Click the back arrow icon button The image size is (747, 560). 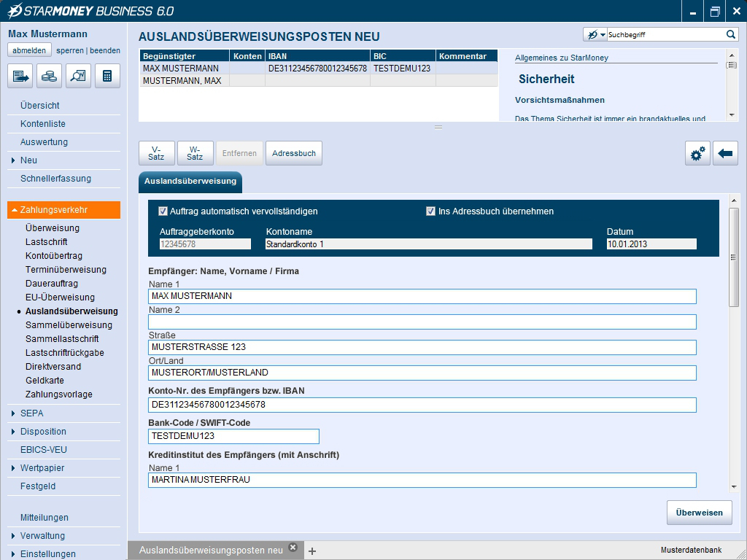click(x=725, y=153)
